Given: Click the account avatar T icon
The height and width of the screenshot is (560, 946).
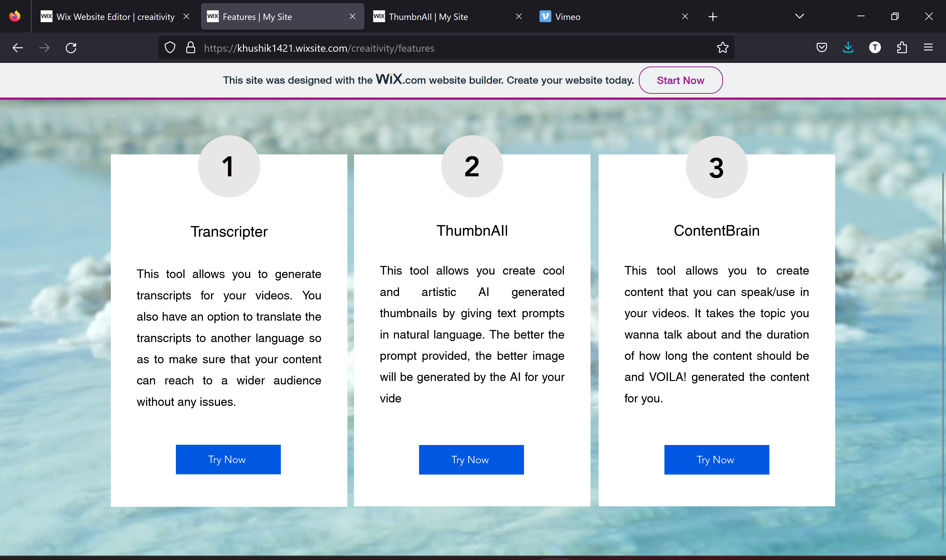Looking at the screenshot, I should click(x=875, y=48).
